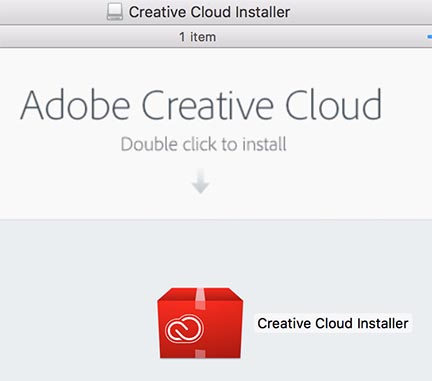
Task: Click the gray downward arrow graphic
Action: click(x=200, y=181)
